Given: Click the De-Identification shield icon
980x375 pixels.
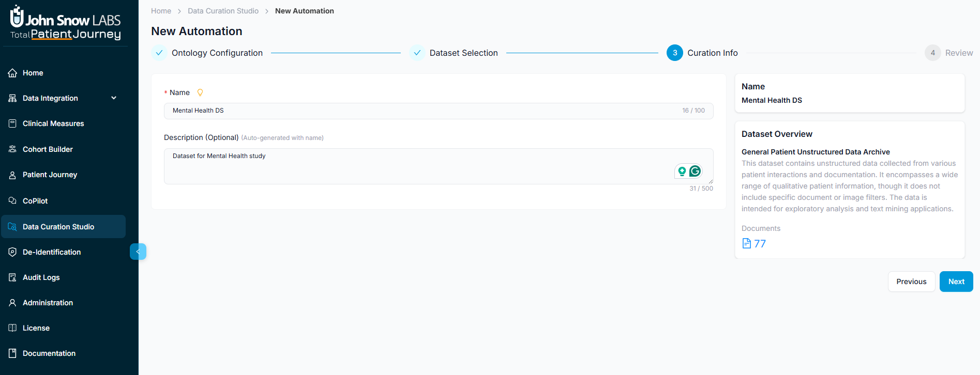Looking at the screenshot, I should coord(12,252).
